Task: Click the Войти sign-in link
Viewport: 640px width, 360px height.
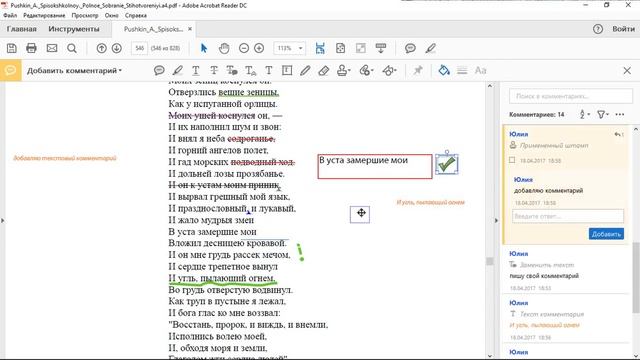Action: point(623,29)
